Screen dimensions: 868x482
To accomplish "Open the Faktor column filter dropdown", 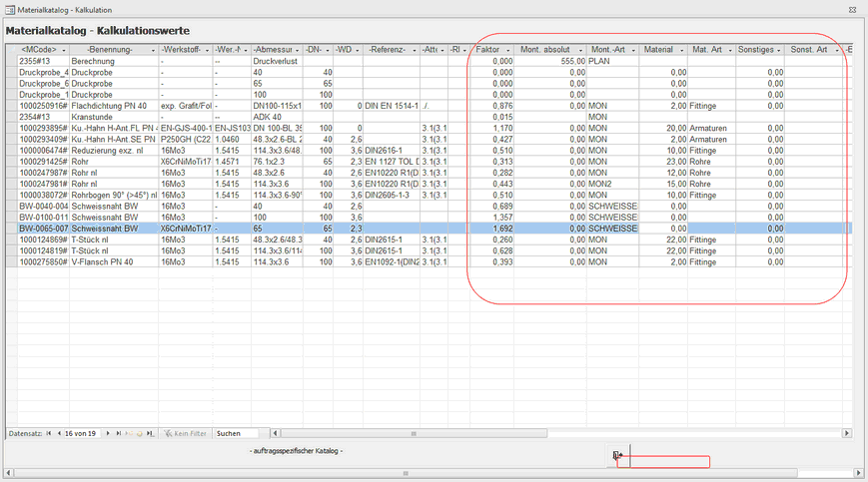I will point(508,50).
